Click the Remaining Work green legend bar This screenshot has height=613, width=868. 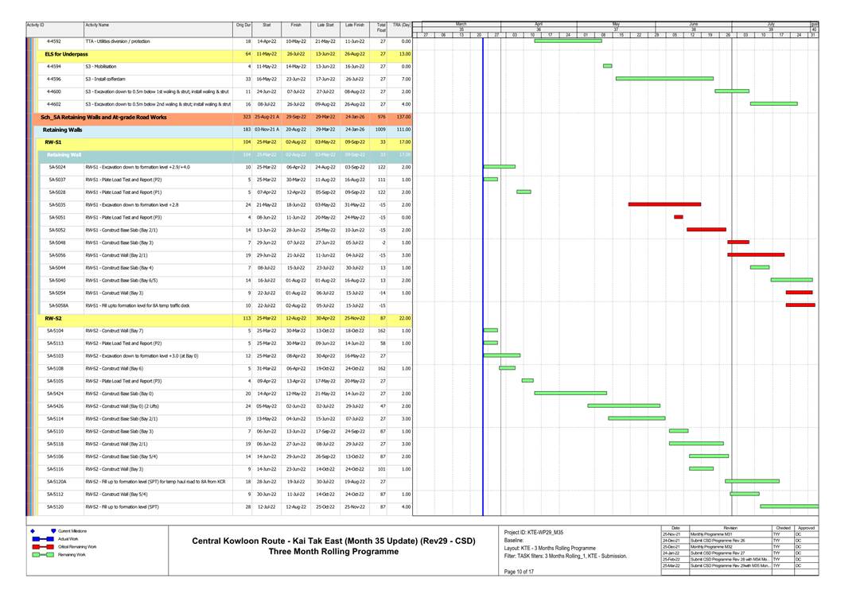pos(42,555)
